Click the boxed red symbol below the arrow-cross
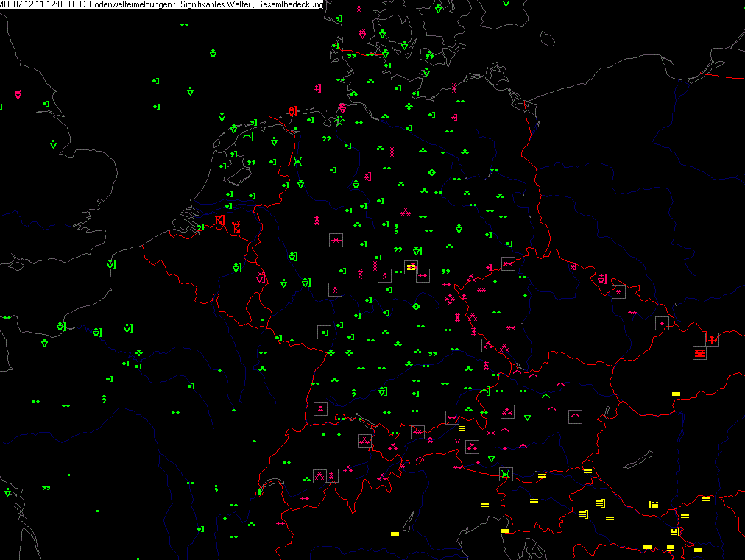 [699, 353]
